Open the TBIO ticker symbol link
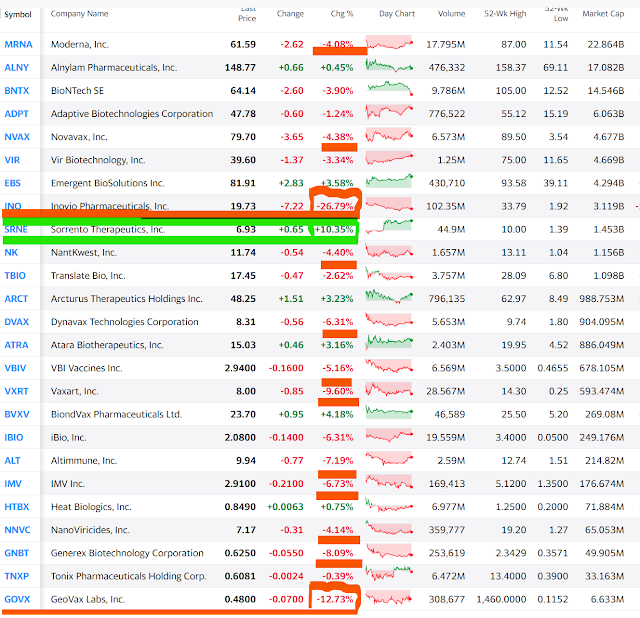Screen dimensions: 640x618 pyautogui.click(x=15, y=276)
